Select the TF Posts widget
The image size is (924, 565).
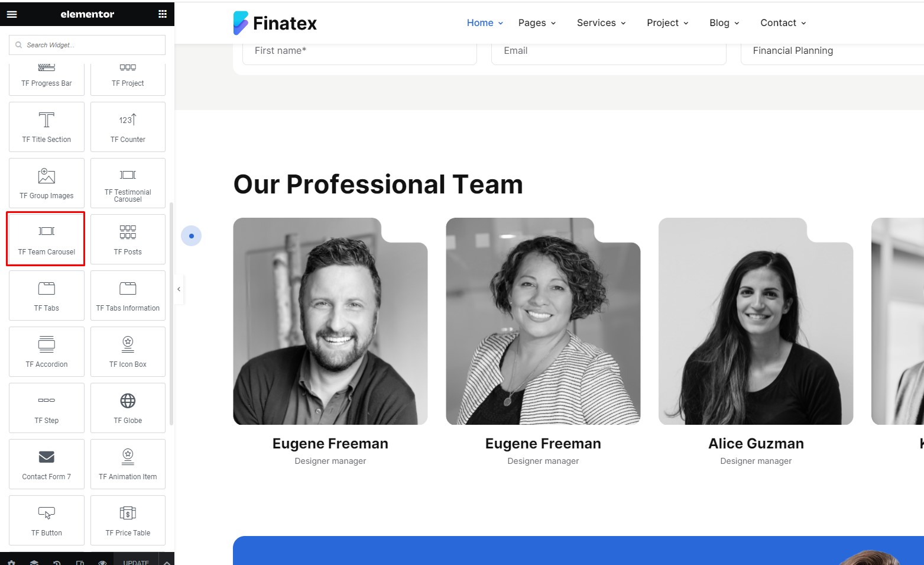pos(128,239)
